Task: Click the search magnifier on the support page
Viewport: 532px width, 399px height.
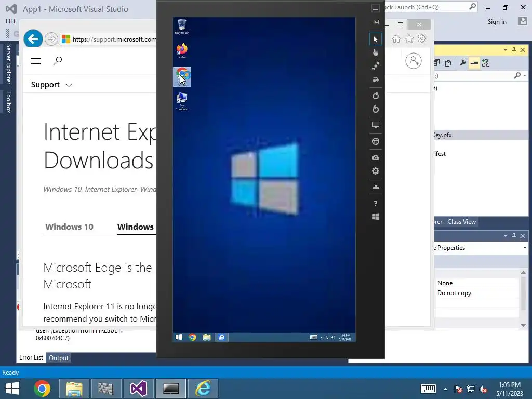Action: pyautogui.click(x=58, y=61)
